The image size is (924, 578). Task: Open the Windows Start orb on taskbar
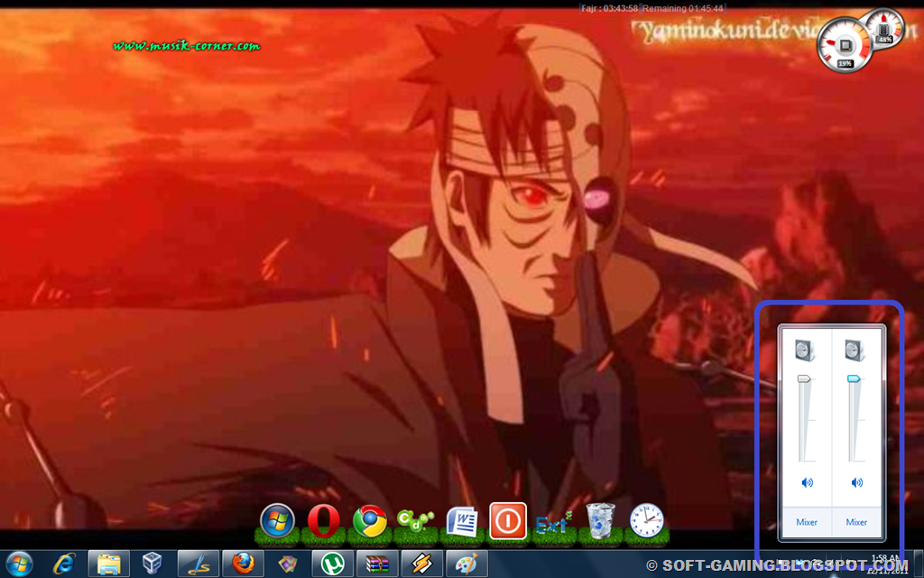pos(20,564)
